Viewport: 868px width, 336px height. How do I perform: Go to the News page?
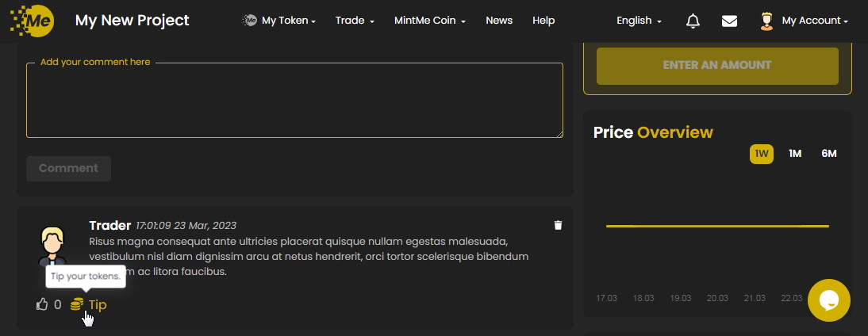(499, 21)
